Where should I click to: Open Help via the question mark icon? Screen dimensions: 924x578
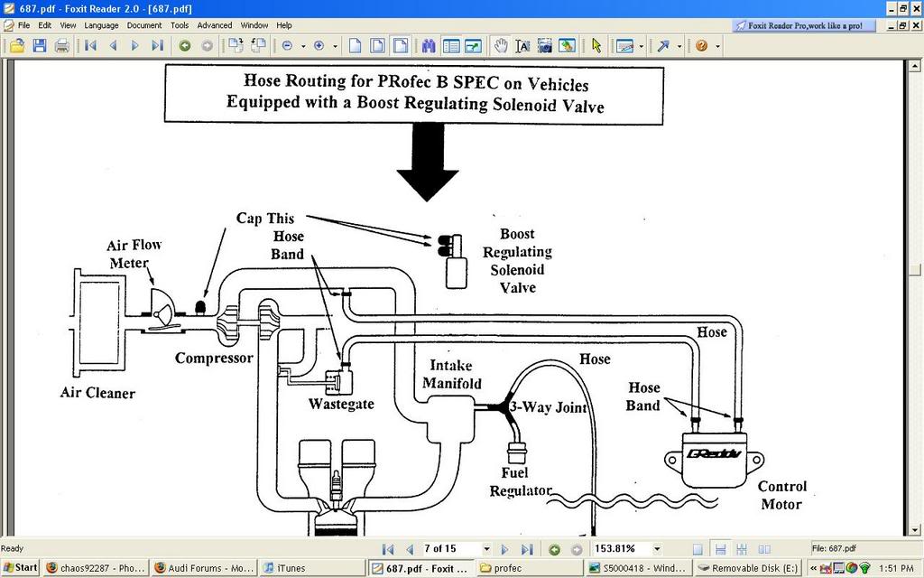[701, 45]
